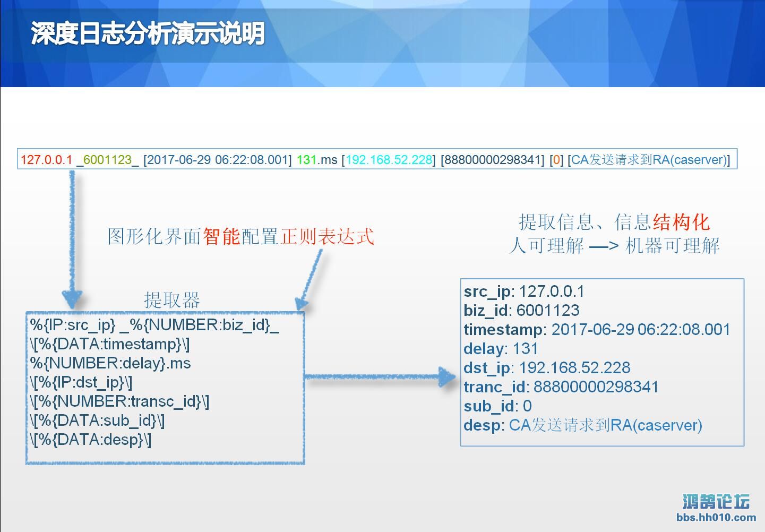The width and height of the screenshot is (765, 532).
Task: Click the text 图形化界面智能配置正则表达式
Action: pyautogui.click(x=241, y=236)
